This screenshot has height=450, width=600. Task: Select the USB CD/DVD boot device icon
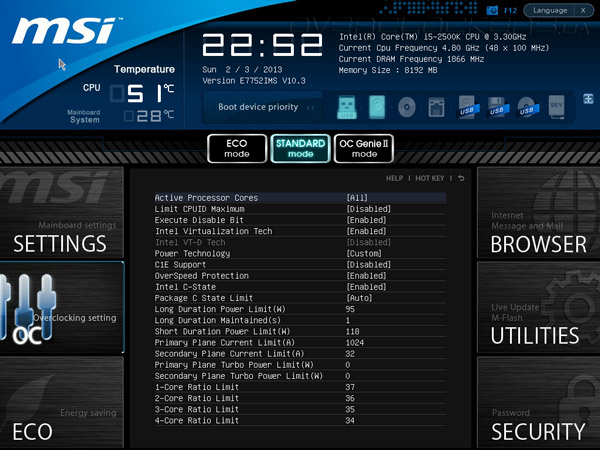[x=528, y=108]
